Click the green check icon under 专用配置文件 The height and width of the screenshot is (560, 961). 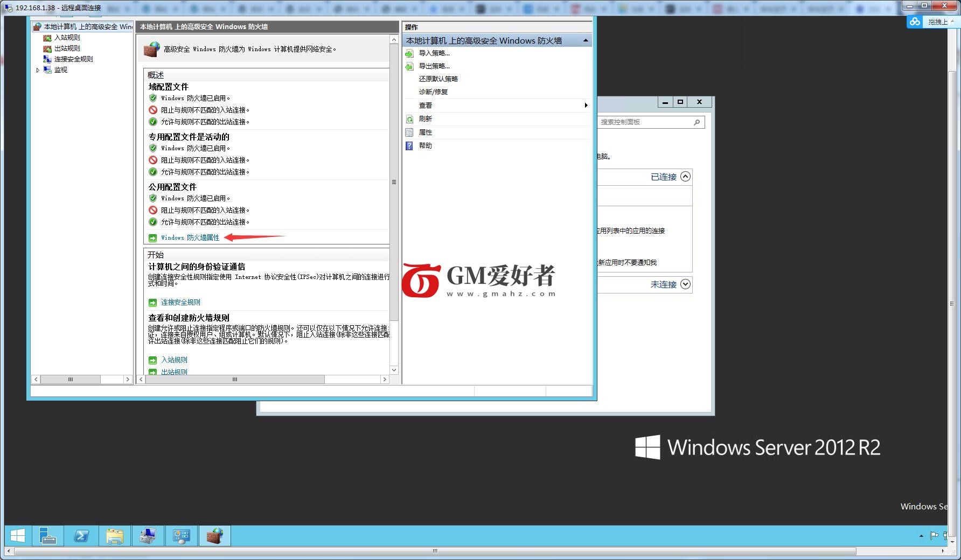pyautogui.click(x=153, y=172)
